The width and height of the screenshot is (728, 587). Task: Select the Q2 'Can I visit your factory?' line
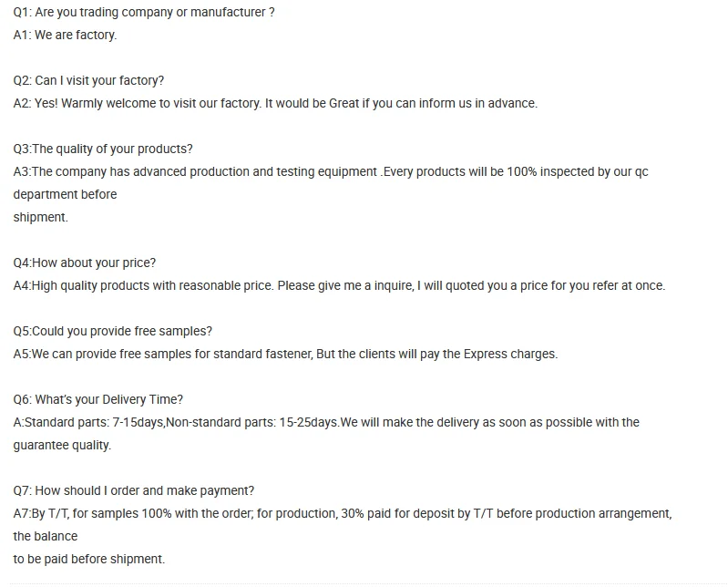(88, 80)
